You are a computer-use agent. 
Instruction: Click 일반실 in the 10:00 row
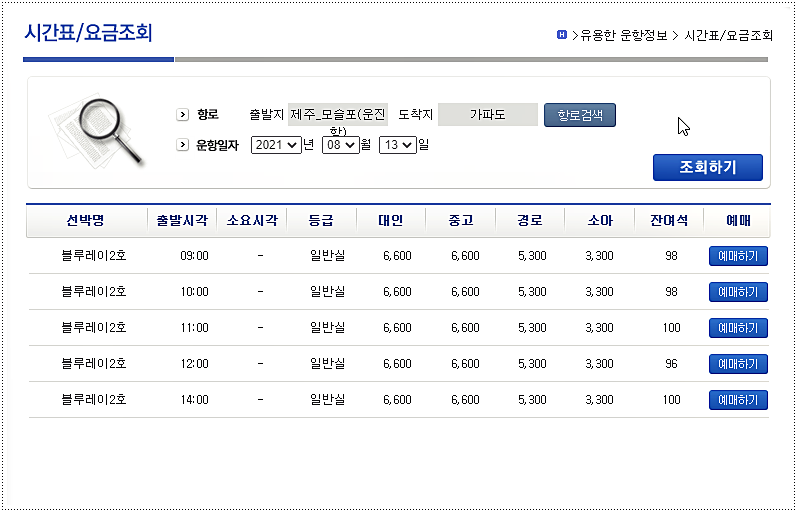[x=327, y=292]
